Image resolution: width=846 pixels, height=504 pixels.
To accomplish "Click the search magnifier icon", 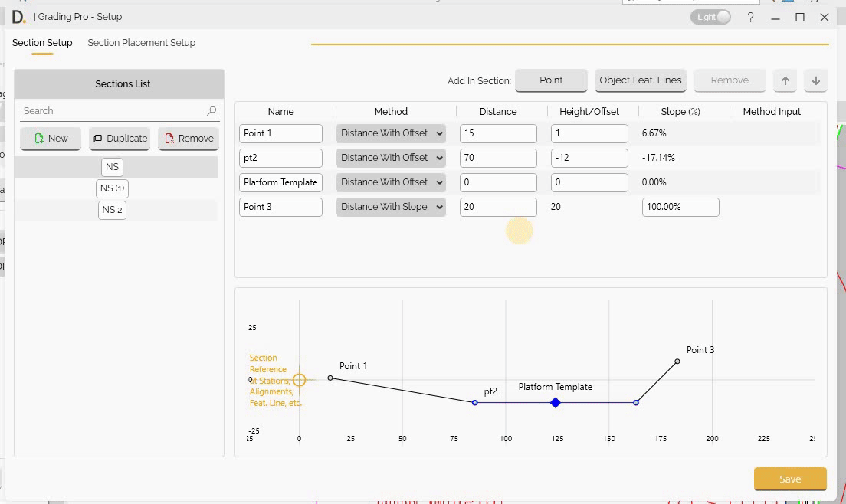I will pos(211,111).
